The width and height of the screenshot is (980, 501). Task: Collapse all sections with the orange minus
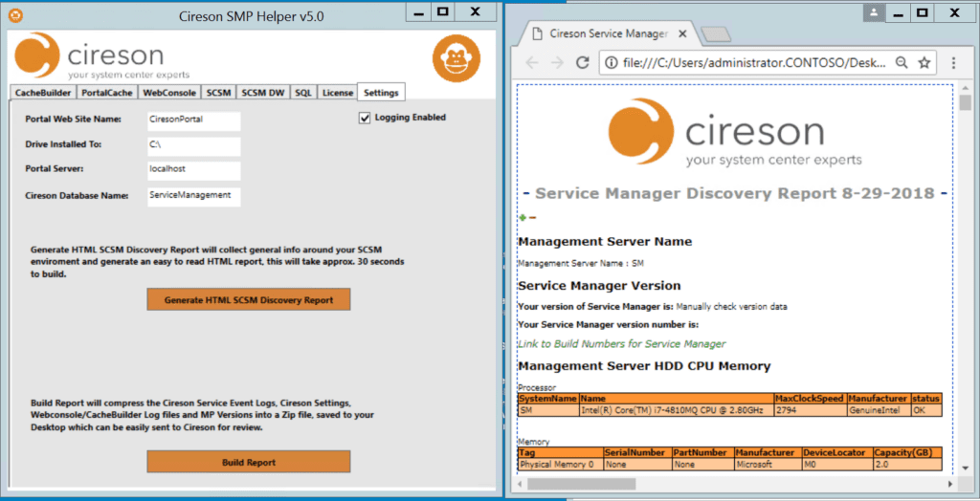[x=532, y=217]
